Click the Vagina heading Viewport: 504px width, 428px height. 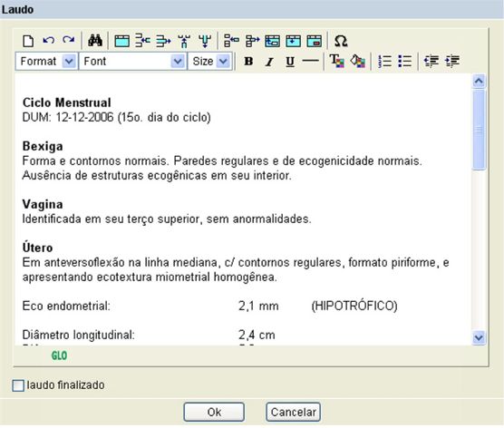[x=43, y=205]
